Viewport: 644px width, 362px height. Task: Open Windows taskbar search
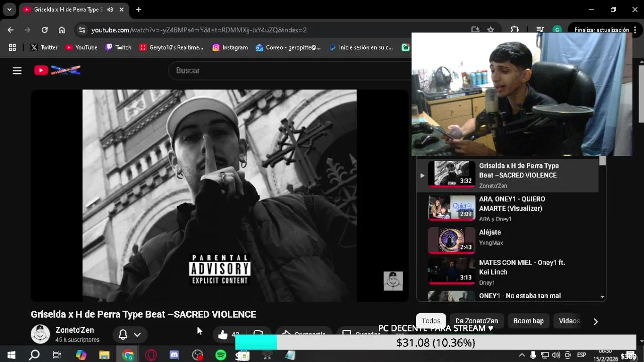pos(34,355)
